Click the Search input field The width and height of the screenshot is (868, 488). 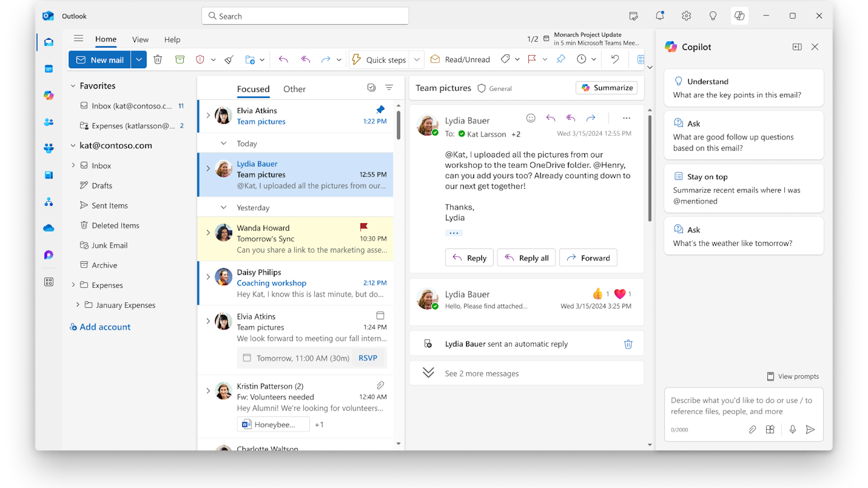305,16
